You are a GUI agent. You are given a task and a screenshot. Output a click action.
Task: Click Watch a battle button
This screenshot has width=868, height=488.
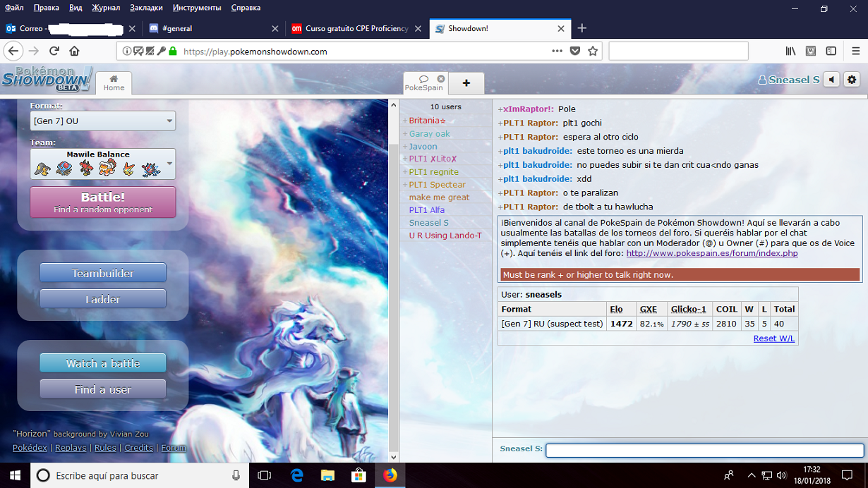(103, 363)
